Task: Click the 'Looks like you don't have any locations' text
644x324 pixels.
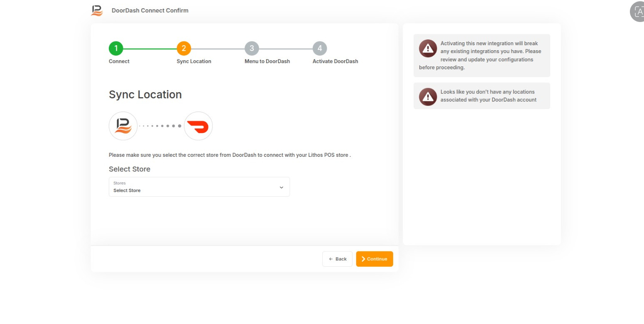Action: 489,96
